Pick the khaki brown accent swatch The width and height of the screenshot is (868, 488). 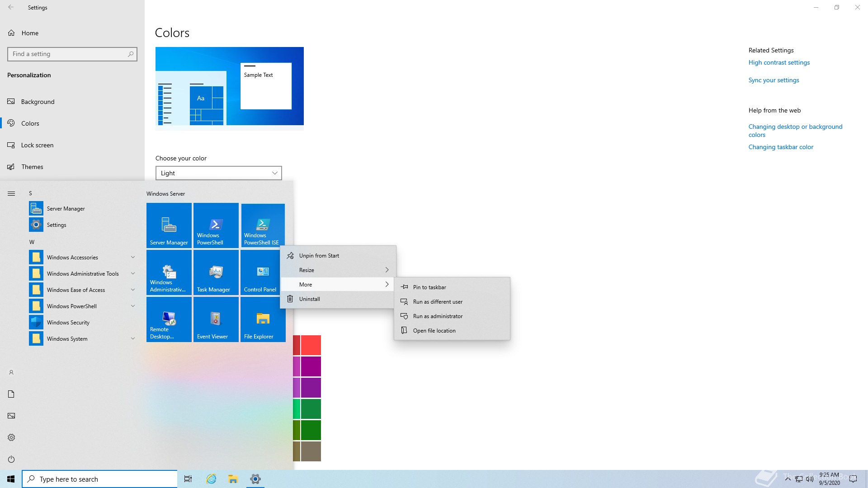tap(311, 451)
